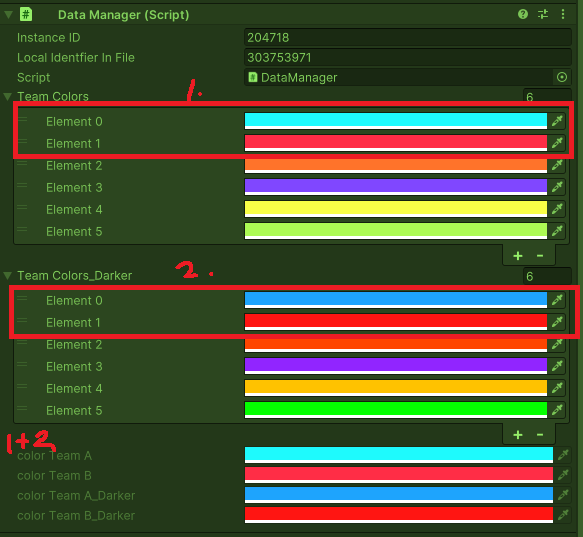
Task: Click eyedropper beside color Team A
Action: (563, 455)
